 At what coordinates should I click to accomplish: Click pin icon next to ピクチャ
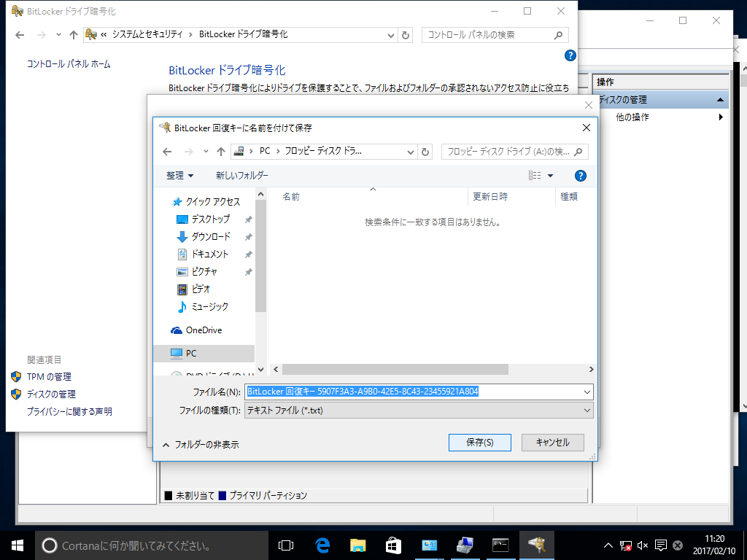tap(248, 272)
